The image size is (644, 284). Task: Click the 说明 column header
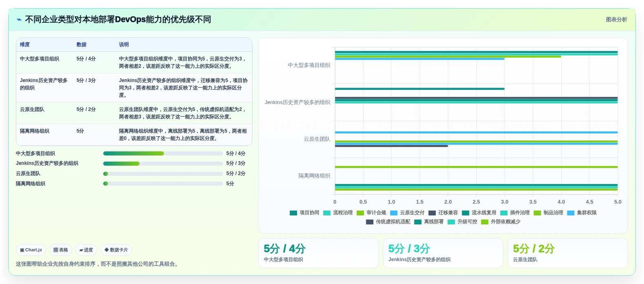tap(124, 44)
